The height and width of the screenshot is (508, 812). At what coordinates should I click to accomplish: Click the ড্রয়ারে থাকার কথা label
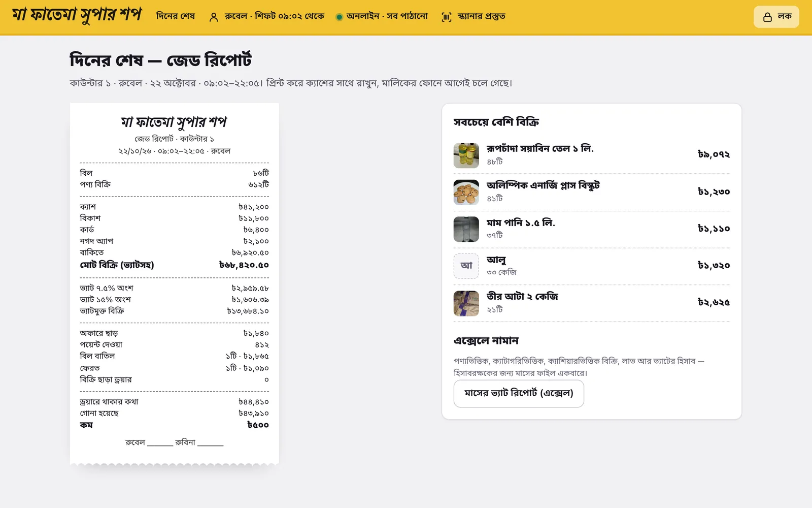click(x=109, y=401)
